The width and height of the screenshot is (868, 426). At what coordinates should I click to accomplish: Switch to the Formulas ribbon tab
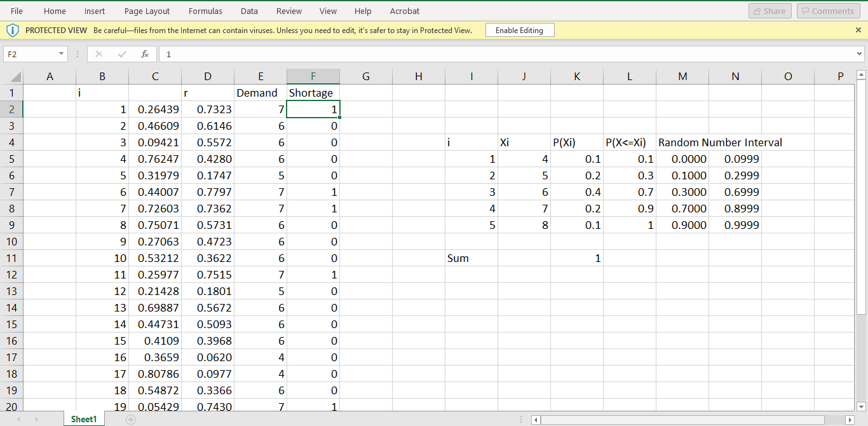(205, 11)
